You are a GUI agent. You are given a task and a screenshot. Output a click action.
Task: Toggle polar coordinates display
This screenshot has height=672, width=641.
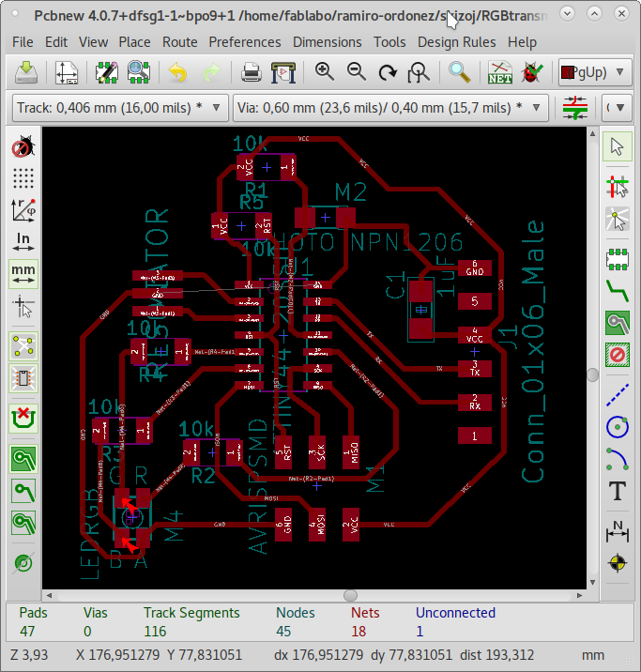click(x=23, y=210)
